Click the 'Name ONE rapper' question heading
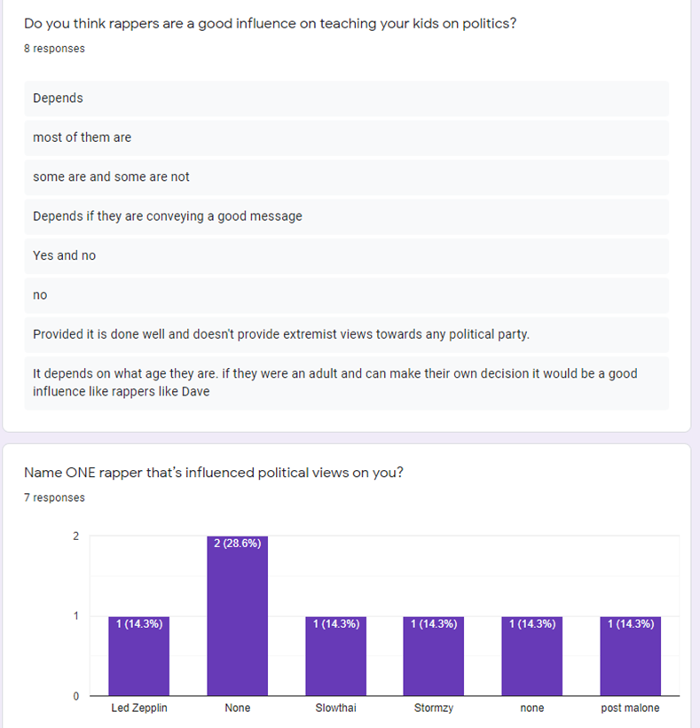The height and width of the screenshot is (728, 700). [214, 473]
